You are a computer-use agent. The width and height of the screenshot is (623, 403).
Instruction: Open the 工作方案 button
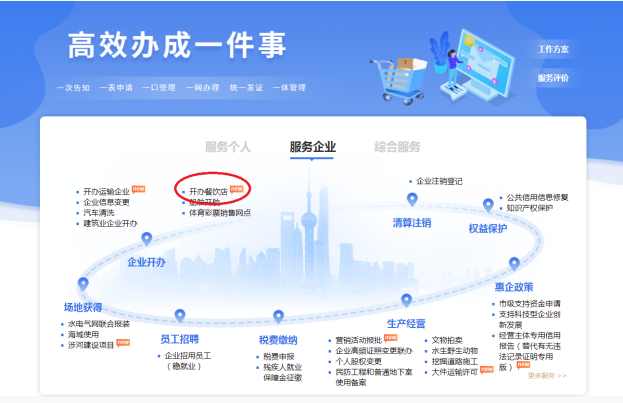[x=553, y=49]
